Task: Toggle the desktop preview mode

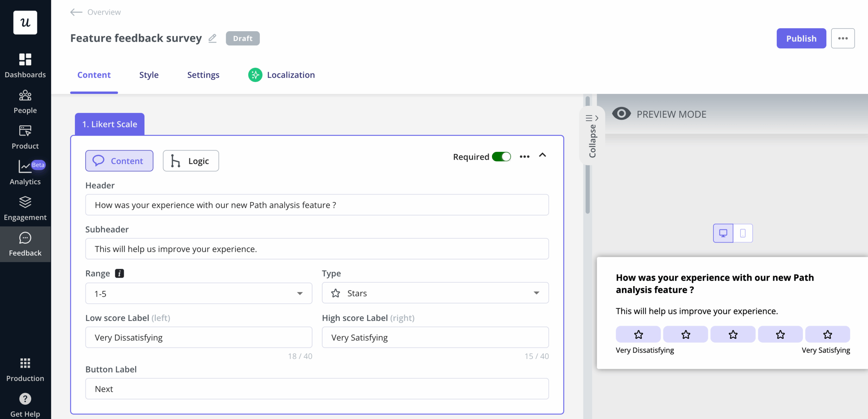Action: (723, 233)
